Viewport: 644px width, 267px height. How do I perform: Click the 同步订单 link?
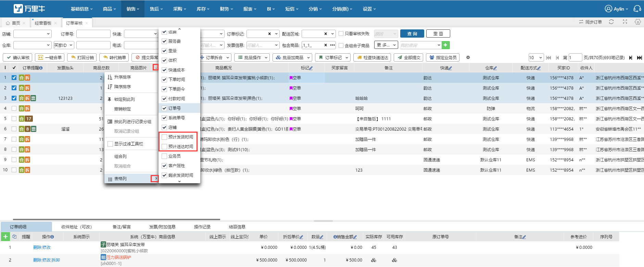click(590, 22)
